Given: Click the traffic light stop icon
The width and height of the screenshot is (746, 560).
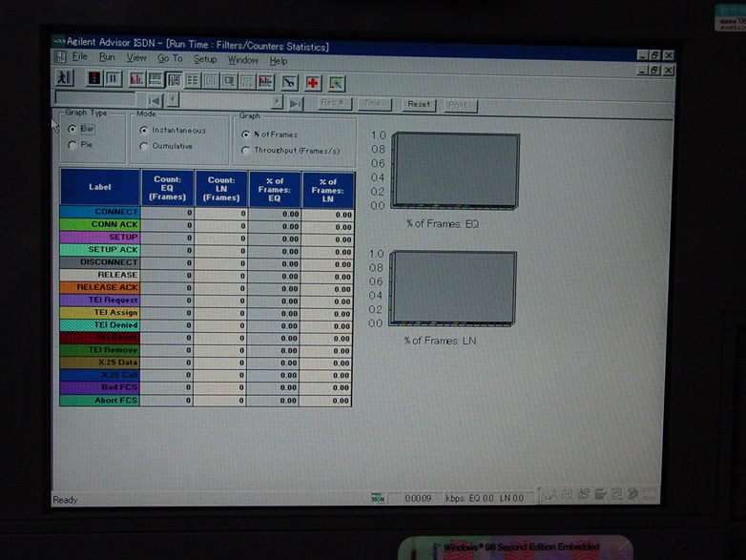Looking at the screenshot, I should click(94, 78).
